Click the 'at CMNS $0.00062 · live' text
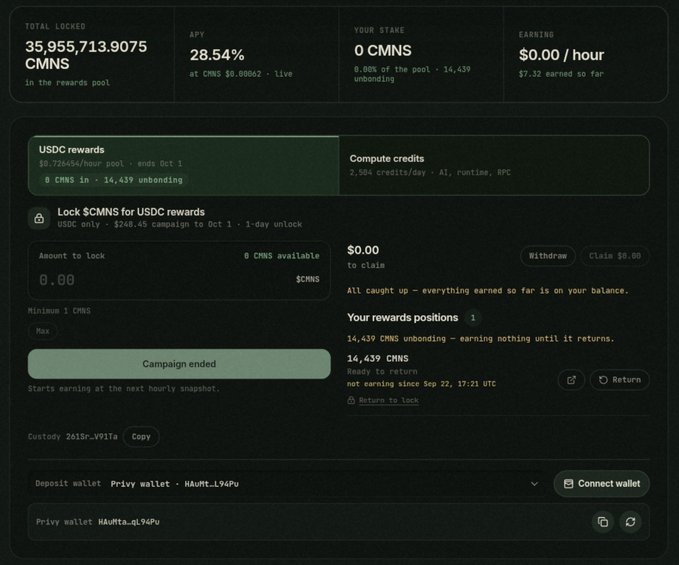This screenshot has width=679, height=565. [x=241, y=74]
